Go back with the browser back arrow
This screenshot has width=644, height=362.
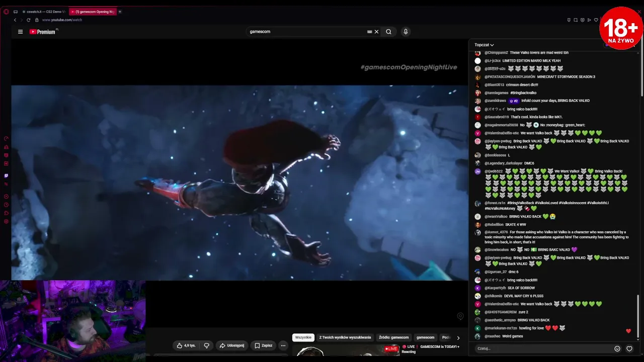(15, 20)
